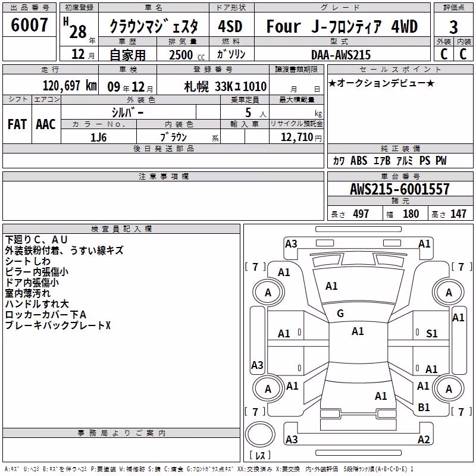The height and width of the screenshot is (476, 476).
Task: Click air conditioner code AAC
Action: (x=46, y=124)
